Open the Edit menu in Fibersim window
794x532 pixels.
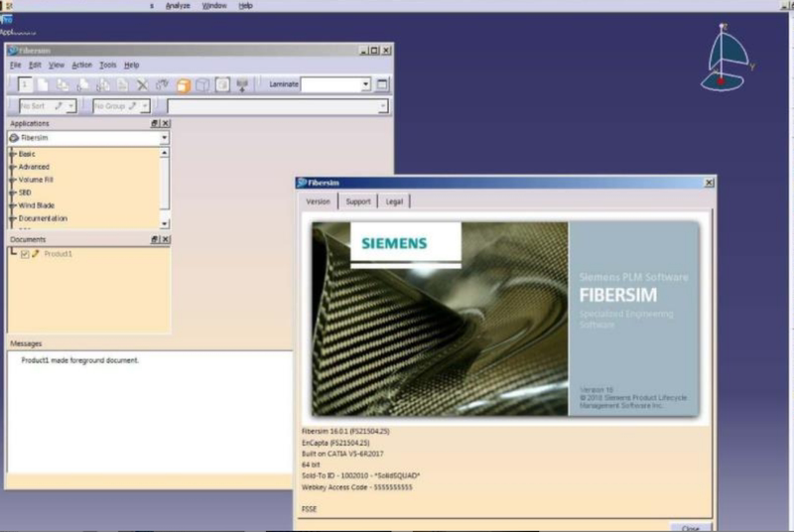(x=35, y=65)
